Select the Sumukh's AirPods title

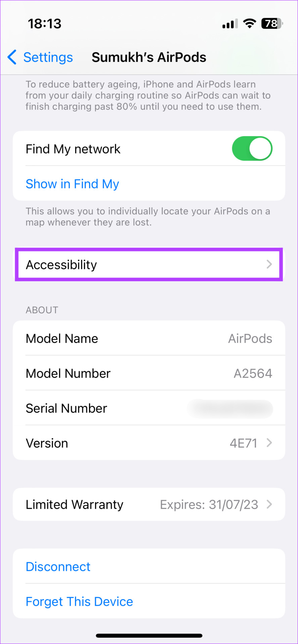[x=149, y=57]
